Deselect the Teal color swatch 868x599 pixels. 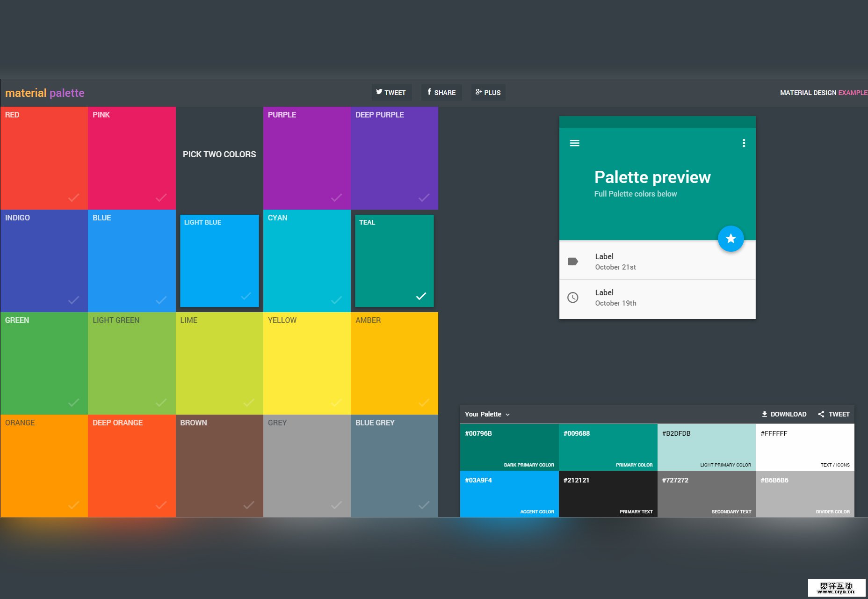point(421,296)
